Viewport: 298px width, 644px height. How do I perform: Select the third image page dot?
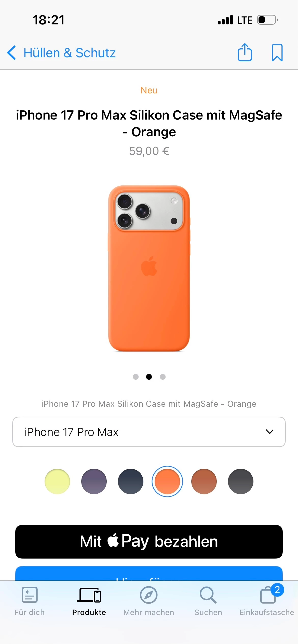pyautogui.click(x=163, y=377)
